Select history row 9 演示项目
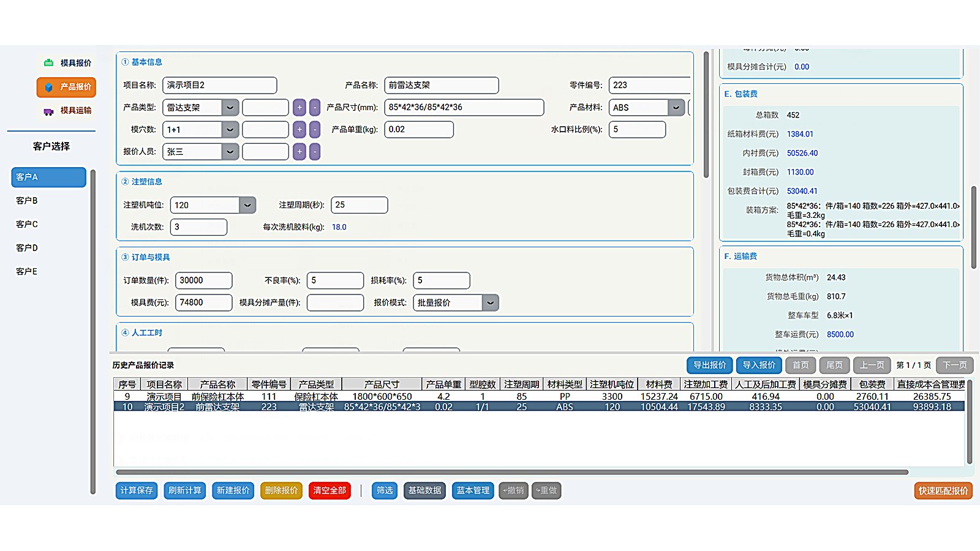Viewport: 980px width, 551px height. pos(539,397)
